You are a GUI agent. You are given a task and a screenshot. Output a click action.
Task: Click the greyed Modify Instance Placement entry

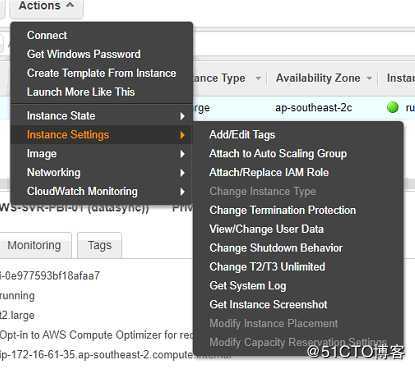pos(274,323)
